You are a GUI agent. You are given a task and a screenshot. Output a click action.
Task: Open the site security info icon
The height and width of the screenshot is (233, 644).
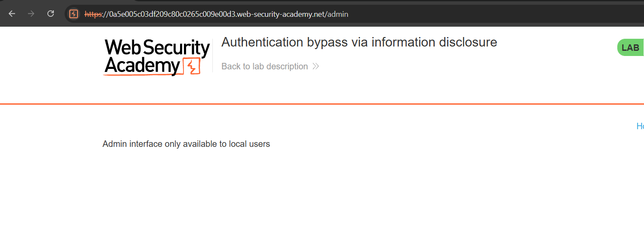point(74,14)
